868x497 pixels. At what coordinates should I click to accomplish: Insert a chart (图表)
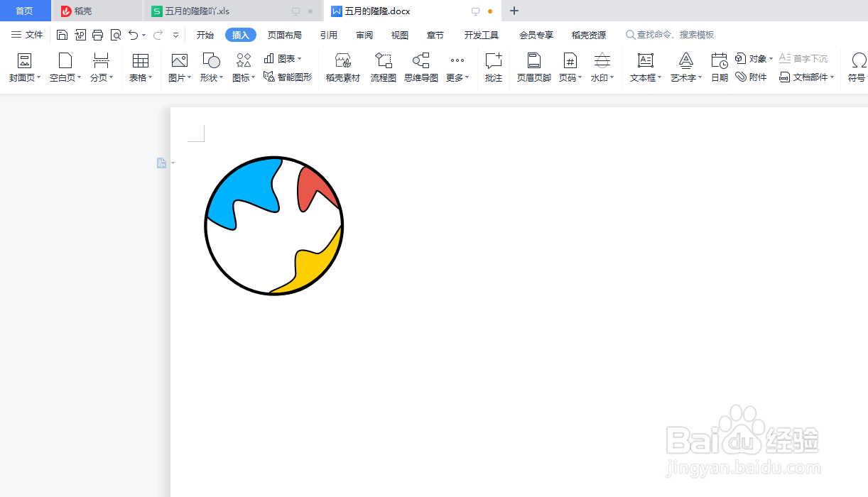(x=282, y=58)
